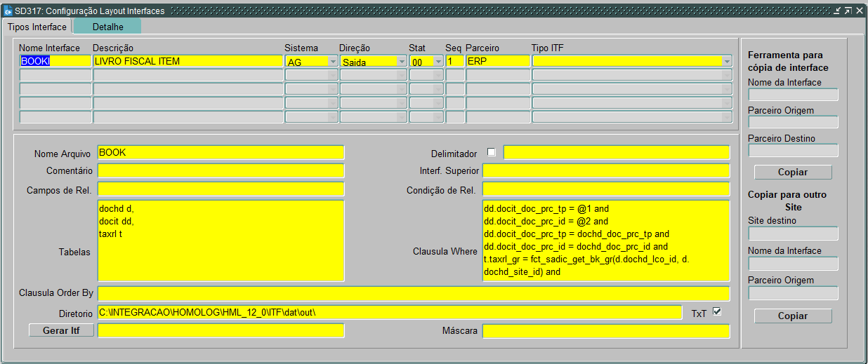Open the Sistema dropdown showing AG
Image resolution: width=868 pixels, height=364 pixels.
pos(332,62)
